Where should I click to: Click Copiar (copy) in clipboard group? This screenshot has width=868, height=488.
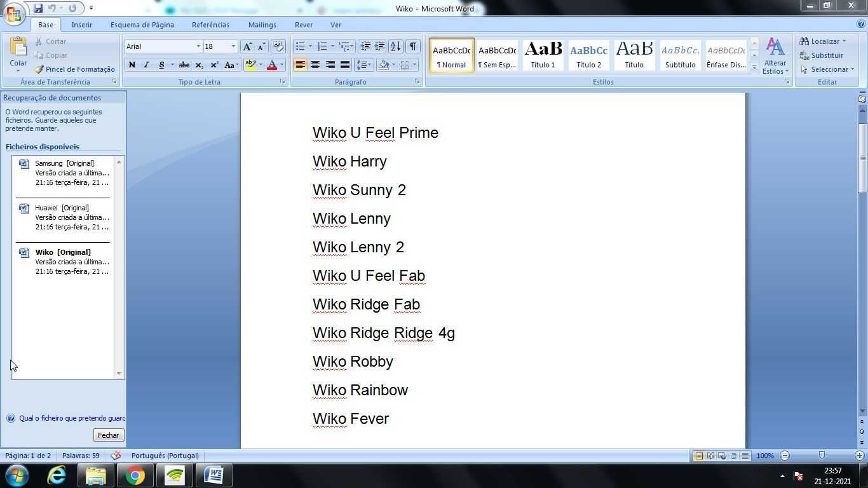click(x=51, y=55)
